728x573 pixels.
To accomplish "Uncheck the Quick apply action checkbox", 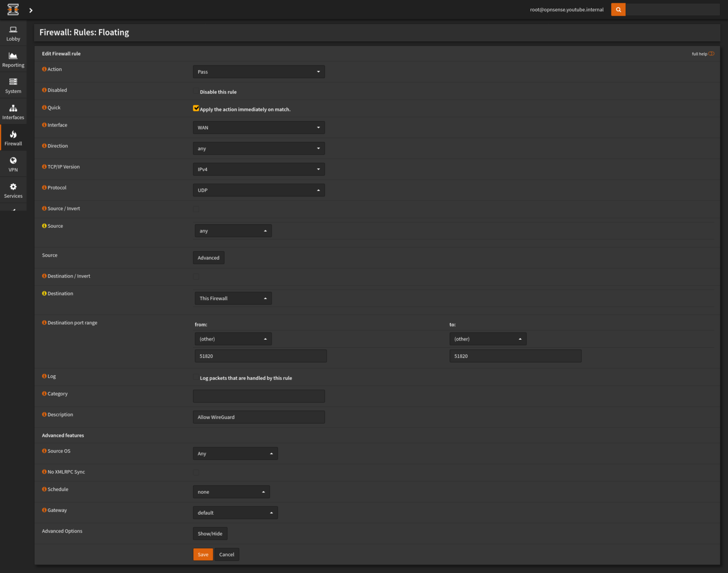I will [196, 108].
